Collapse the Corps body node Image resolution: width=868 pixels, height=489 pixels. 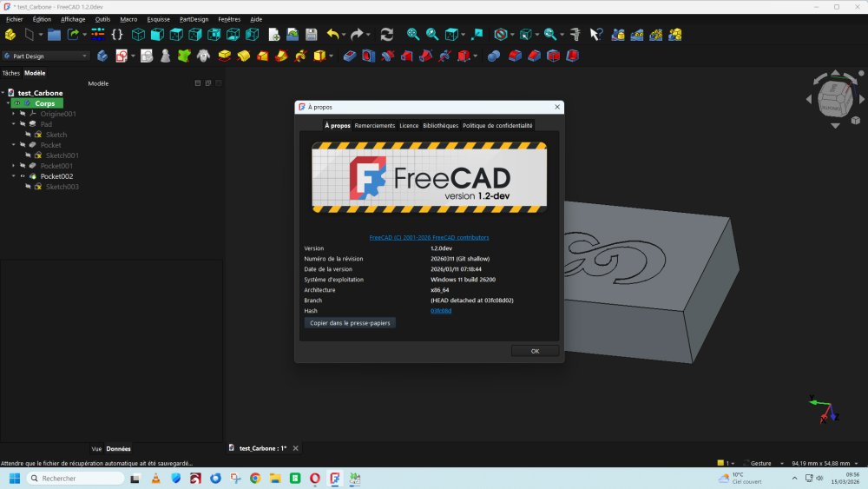(9, 103)
